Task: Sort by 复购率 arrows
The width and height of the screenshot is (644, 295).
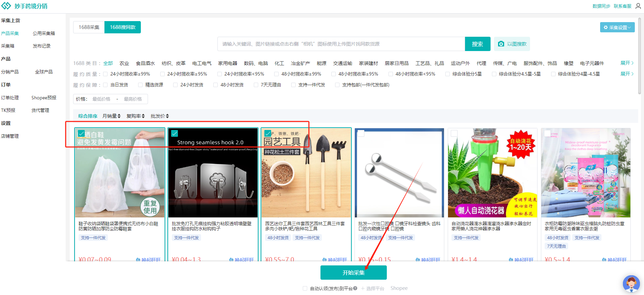Action: tap(143, 116)
